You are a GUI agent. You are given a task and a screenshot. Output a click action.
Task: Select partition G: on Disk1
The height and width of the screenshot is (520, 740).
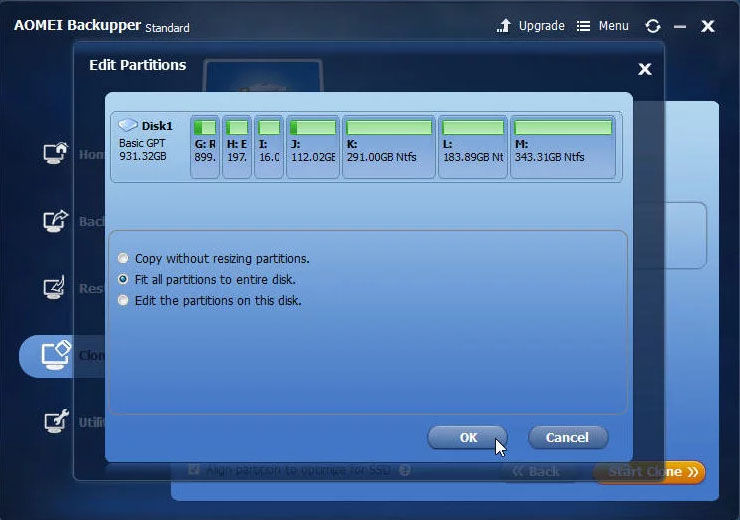click(205, 147)
